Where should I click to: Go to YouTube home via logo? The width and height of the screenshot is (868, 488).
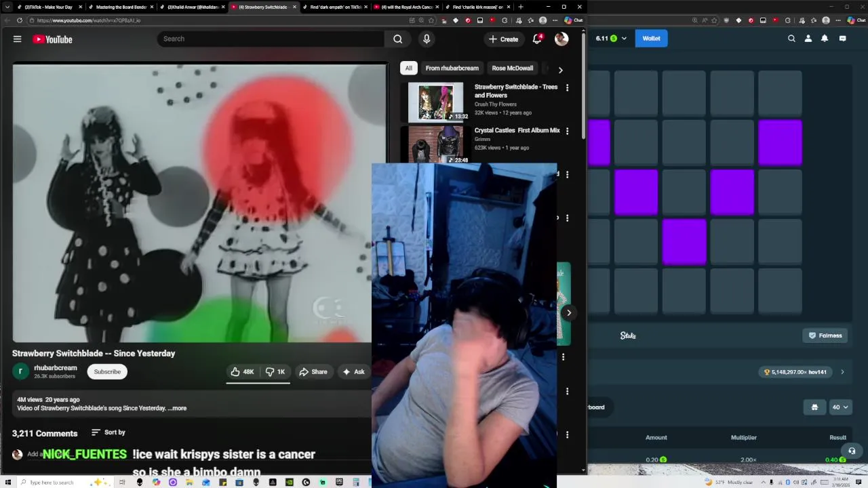click(x=52, y=39)
